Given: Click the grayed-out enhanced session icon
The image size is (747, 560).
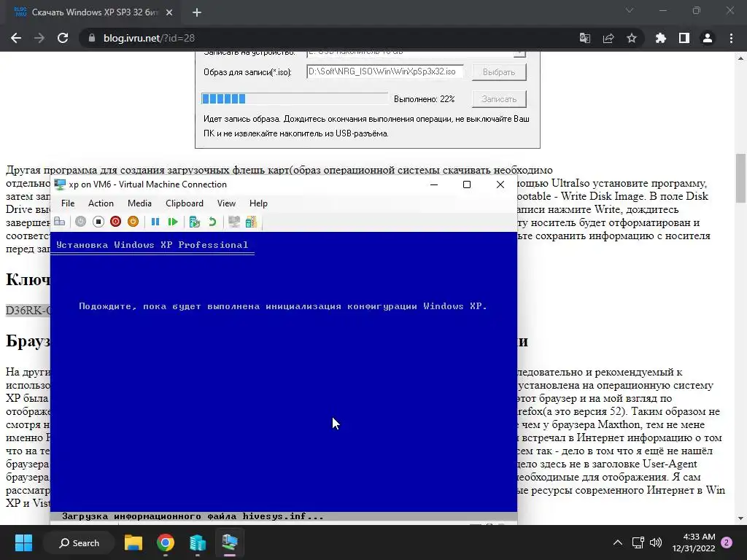Looking at the screenshot, I should coord(234,222).
